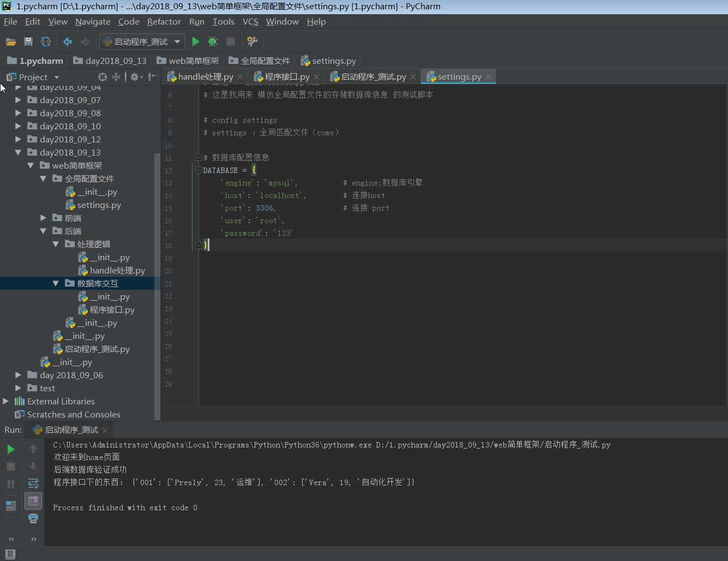Click the Save All toolbar icon
This screenshot has height=561, width=728.
pyautogui.click(x=28, y=41)
